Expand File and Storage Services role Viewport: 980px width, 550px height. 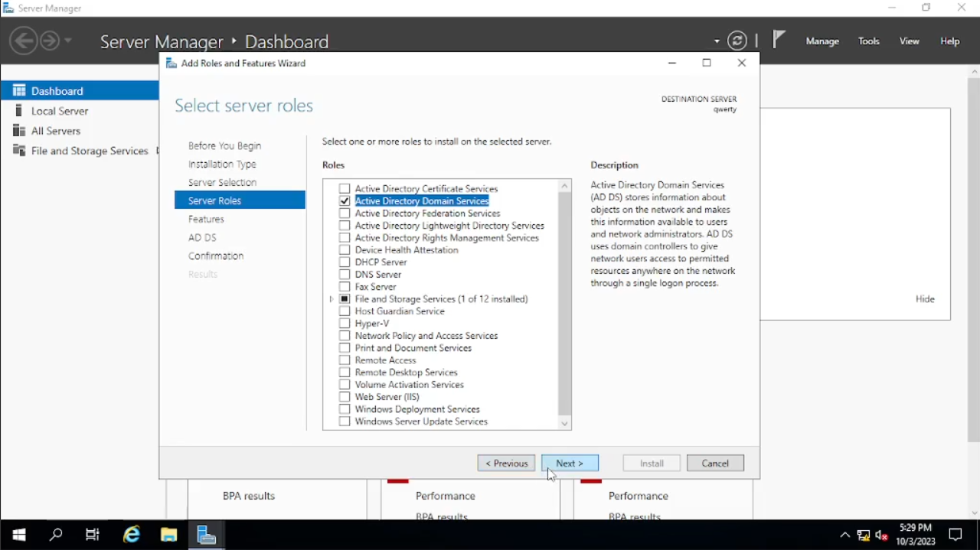(332, 299)
